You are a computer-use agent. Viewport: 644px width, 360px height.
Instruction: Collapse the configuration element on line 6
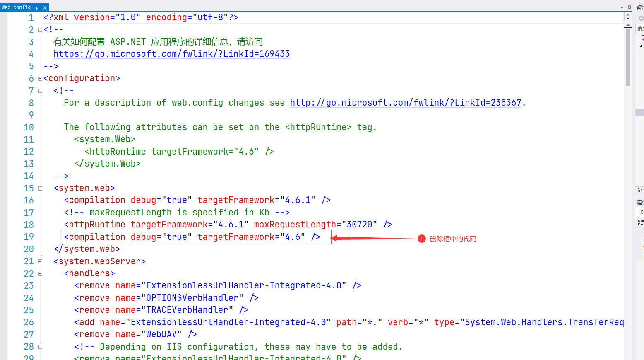coord(40,78)
